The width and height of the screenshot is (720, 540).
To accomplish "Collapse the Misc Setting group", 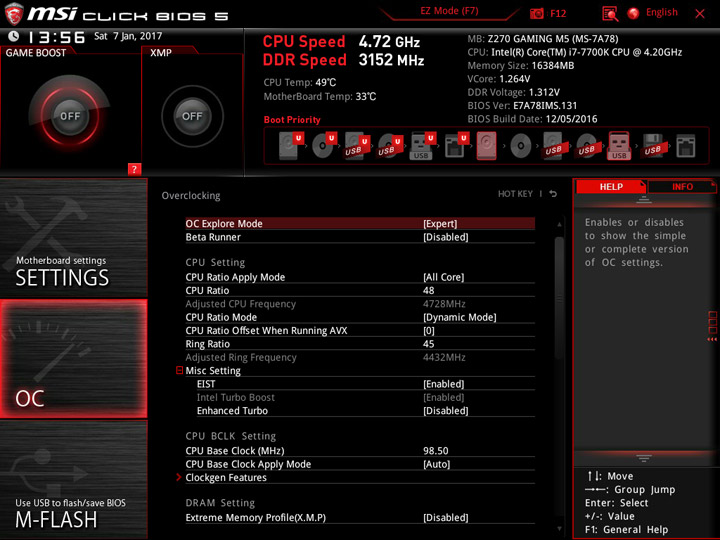I will click(x=180, y=370).
